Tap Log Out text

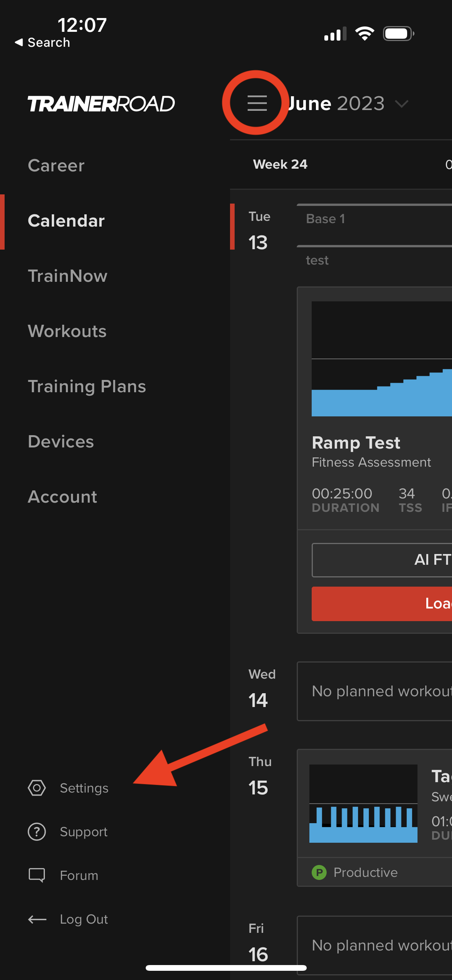click(x=84, y=919)
